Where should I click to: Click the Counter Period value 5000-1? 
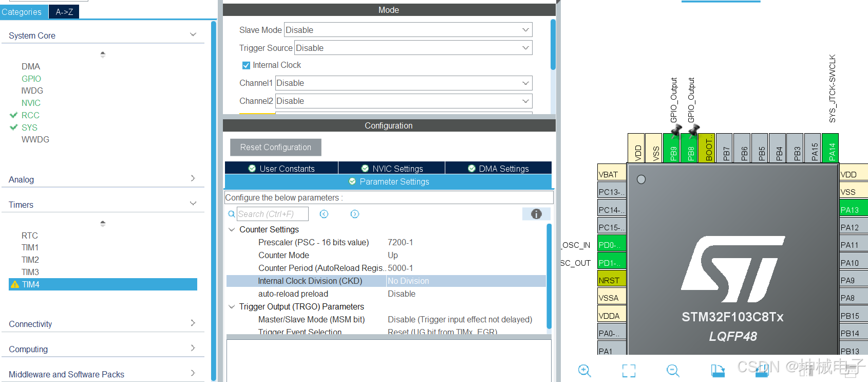[401, 268]
